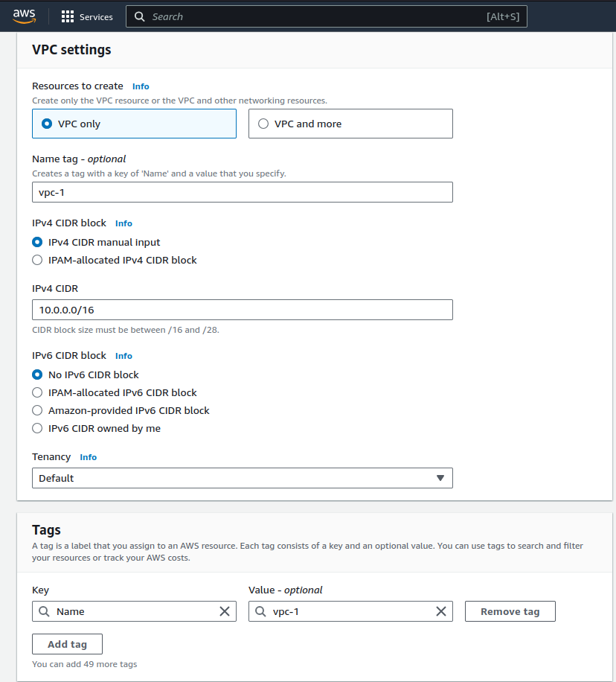Open Info link beside IPv6 CIDR block
Viewport: 616px width, 682px height.
[x=123, y=356]
